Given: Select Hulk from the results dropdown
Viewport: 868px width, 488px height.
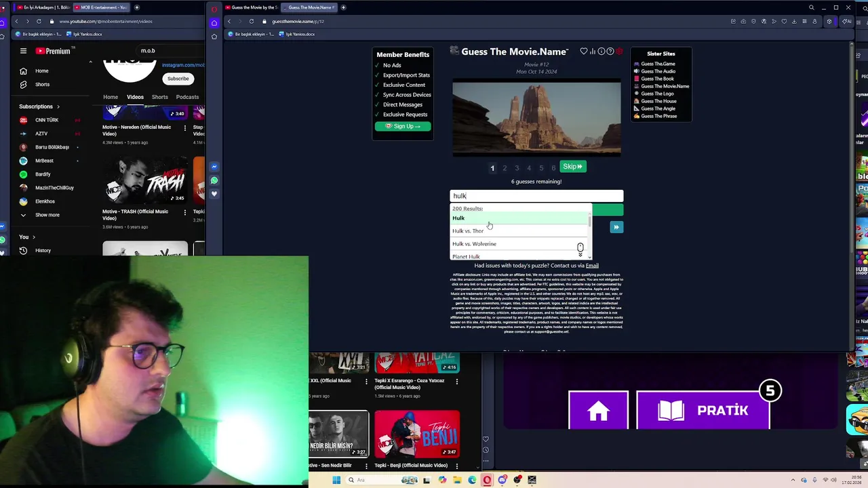Looking at the screenshot, I should (520, 218).
